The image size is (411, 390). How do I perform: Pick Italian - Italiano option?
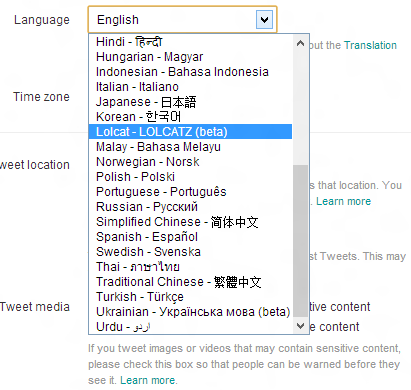pyautogui.click(x=190, y=87)
